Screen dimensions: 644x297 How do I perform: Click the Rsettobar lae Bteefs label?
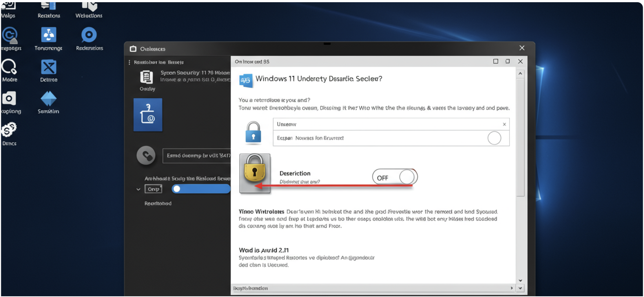point(159,62)
